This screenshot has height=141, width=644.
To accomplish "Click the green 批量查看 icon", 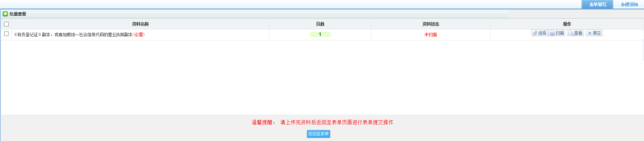I will [x=5, y=14].
